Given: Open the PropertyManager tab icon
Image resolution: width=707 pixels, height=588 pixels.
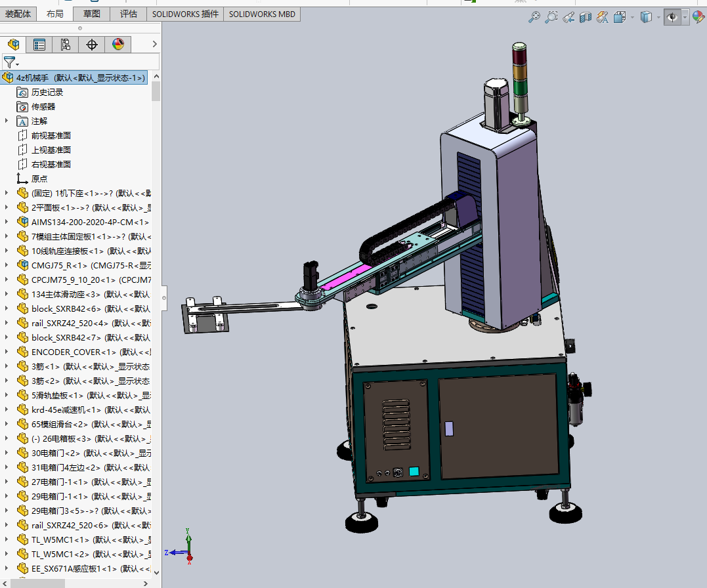Looking at the screenshot, I should click(39, 45).
